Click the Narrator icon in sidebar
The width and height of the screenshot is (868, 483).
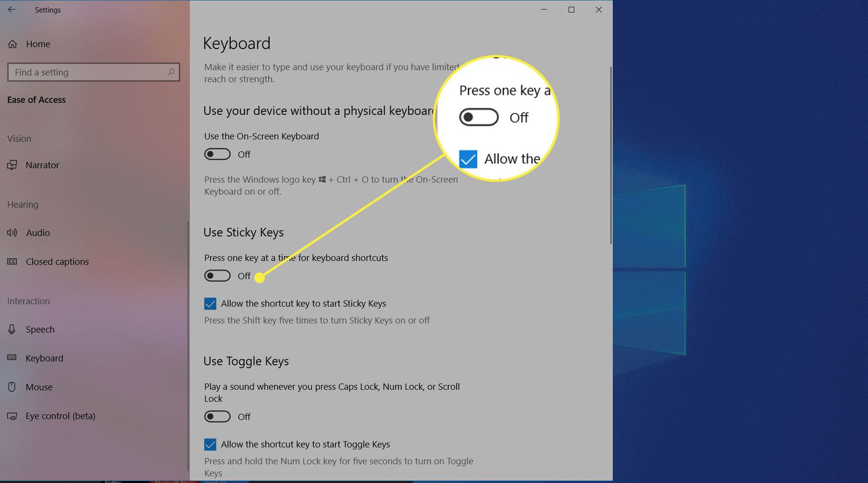[12, 165]
